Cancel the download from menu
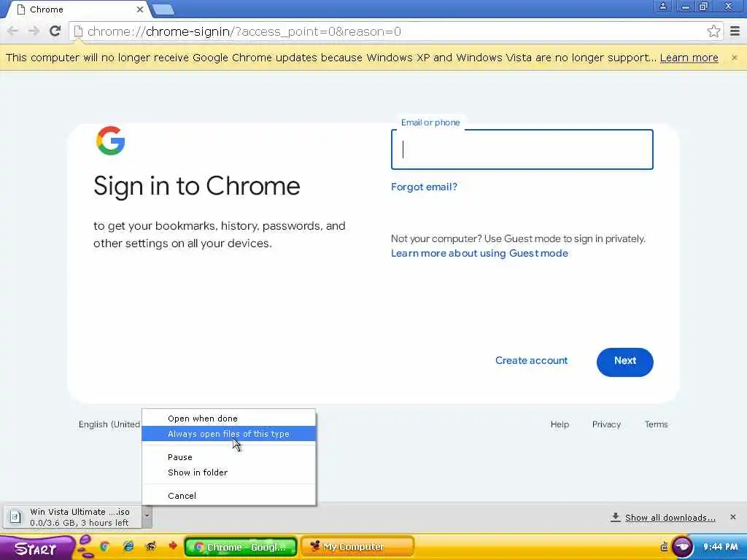 (x=228, y=496)
